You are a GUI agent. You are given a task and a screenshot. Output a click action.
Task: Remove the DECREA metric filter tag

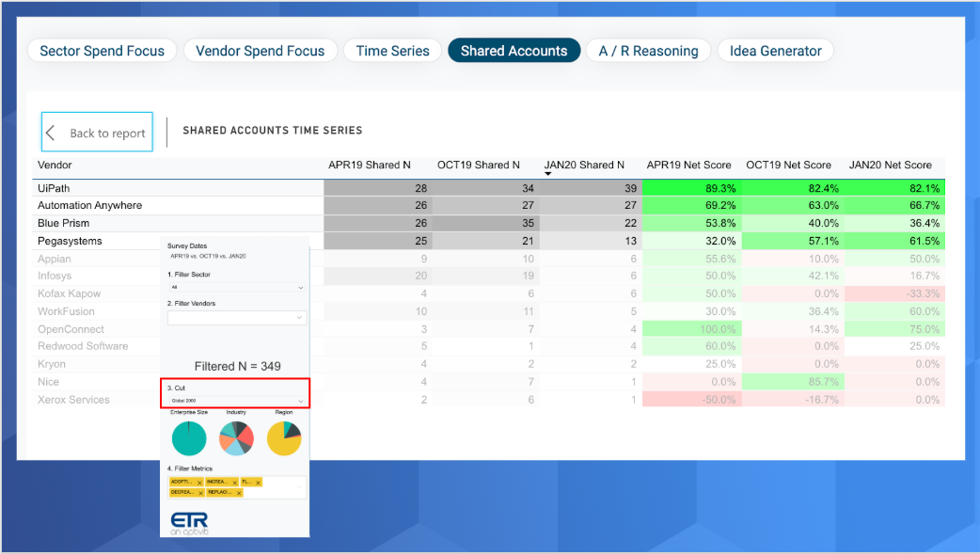pyautogui.click(x=200, y=494)
